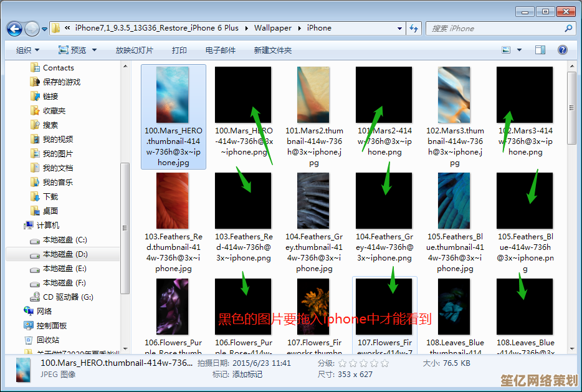Select the 我的图片 folder in sidebar

pyautogui.click(x=57, y=153)
